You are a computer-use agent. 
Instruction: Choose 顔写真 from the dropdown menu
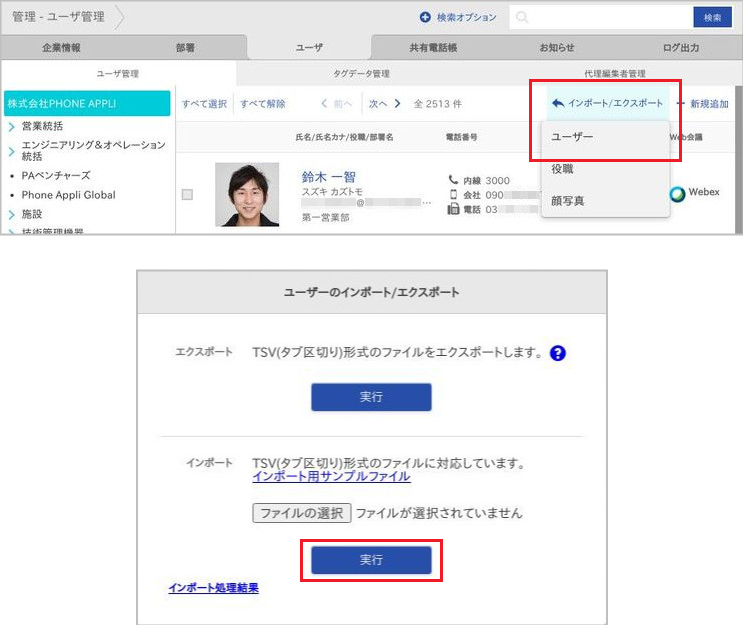[605, 201]
